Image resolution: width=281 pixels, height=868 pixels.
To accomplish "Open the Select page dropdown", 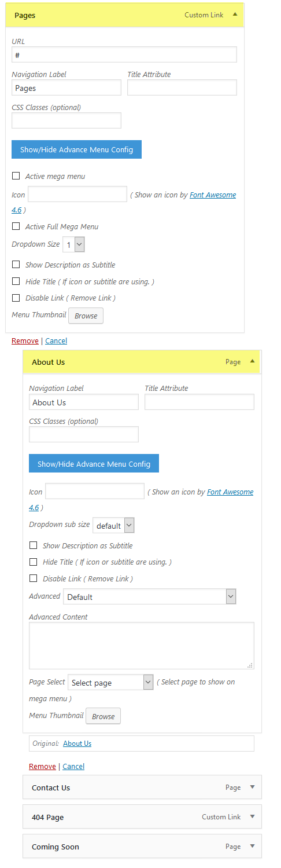I will coord(110,682).
